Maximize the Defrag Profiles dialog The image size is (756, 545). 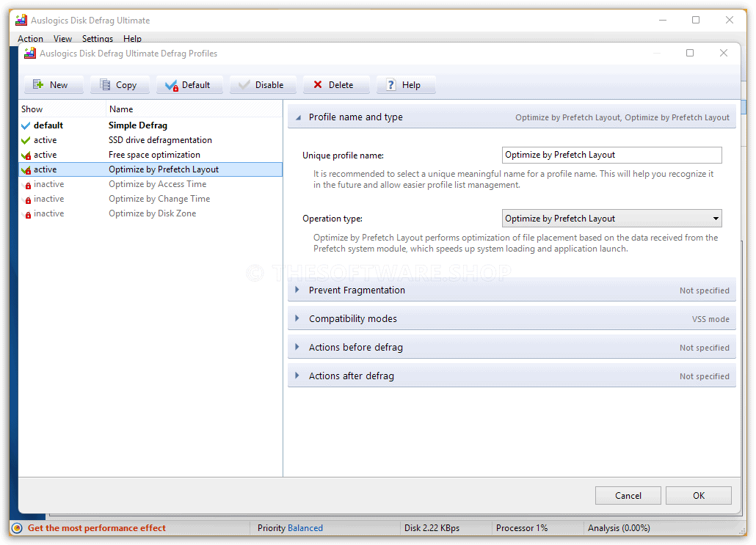[690, 53]
